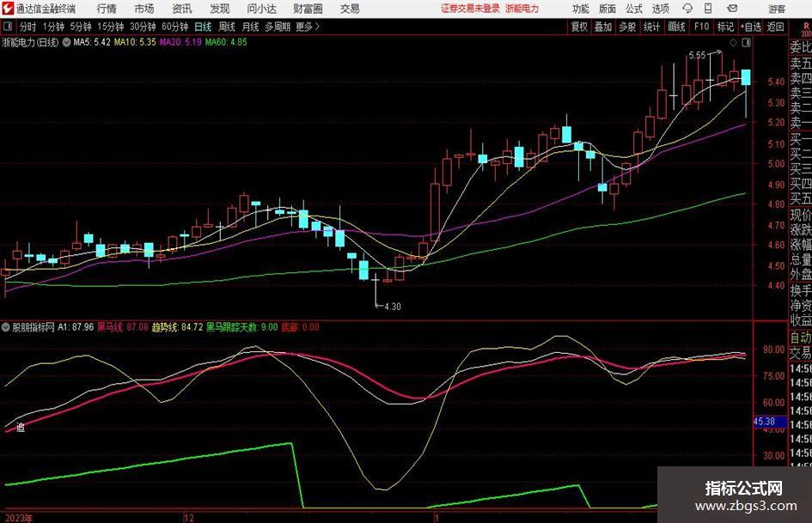Viewport: 812px width, 523px height.
Task: Click the A1: 87.96 indicator value
Action: point(76,327)
